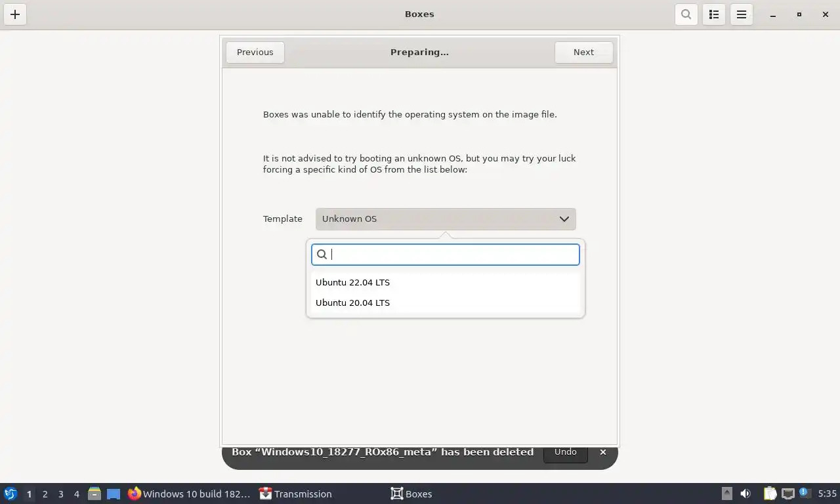Image resolution: width=840 pixels, height=504 pixels.
Task: Click the plus icon to create a new box
Action: (x=15, y=14)
